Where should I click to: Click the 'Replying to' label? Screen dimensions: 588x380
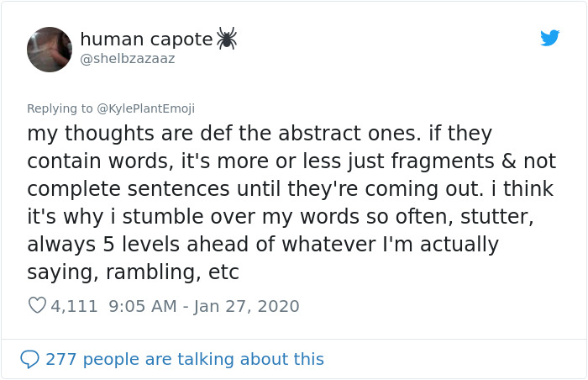coord(60,108)
